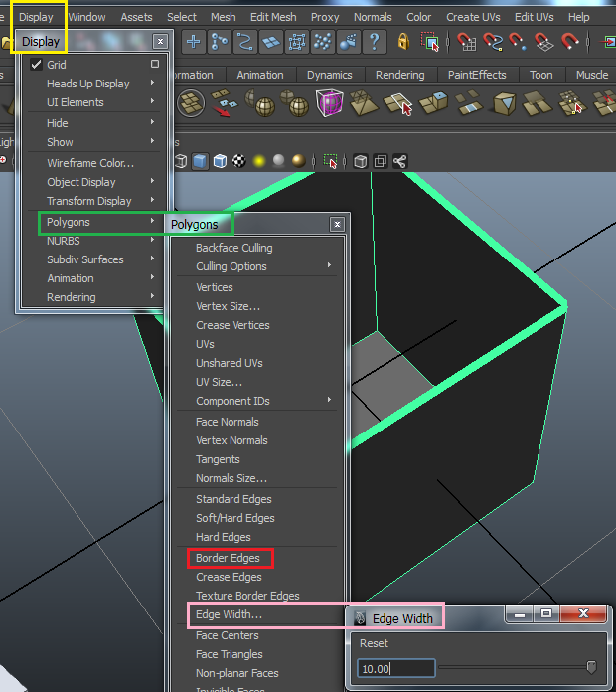Expand the Culling Options submenu

[x=231, y=266]
